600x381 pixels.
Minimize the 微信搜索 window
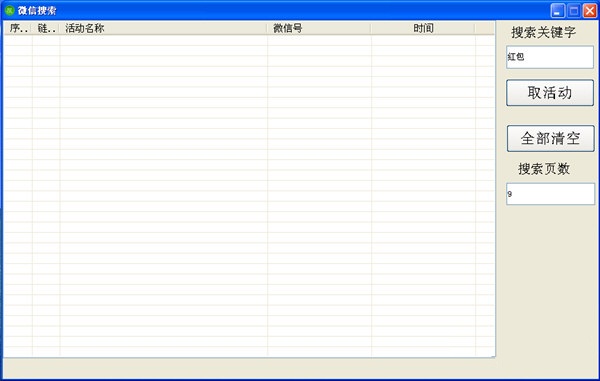click(x=558, y=11)
